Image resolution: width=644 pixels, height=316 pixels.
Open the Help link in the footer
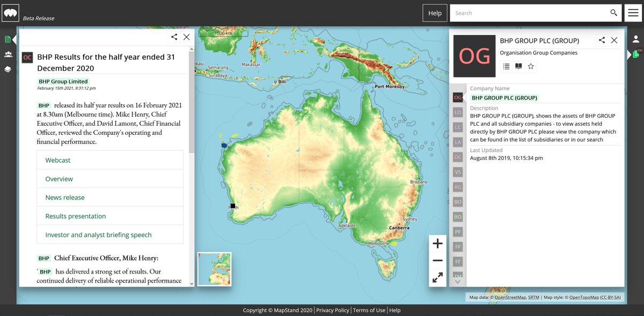coord(394,310)
